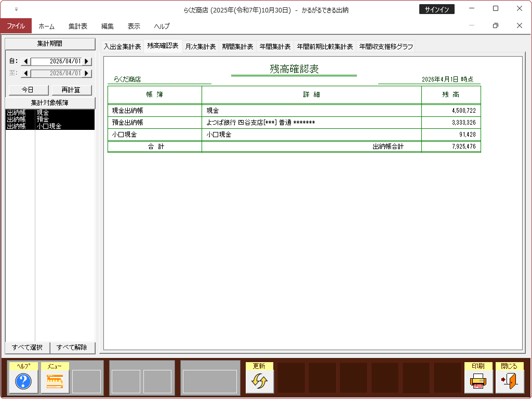Viewport: 532px width, 399px height.
Task: Click the quick access toolbar dropdown arrow
Action: [16, 9]
